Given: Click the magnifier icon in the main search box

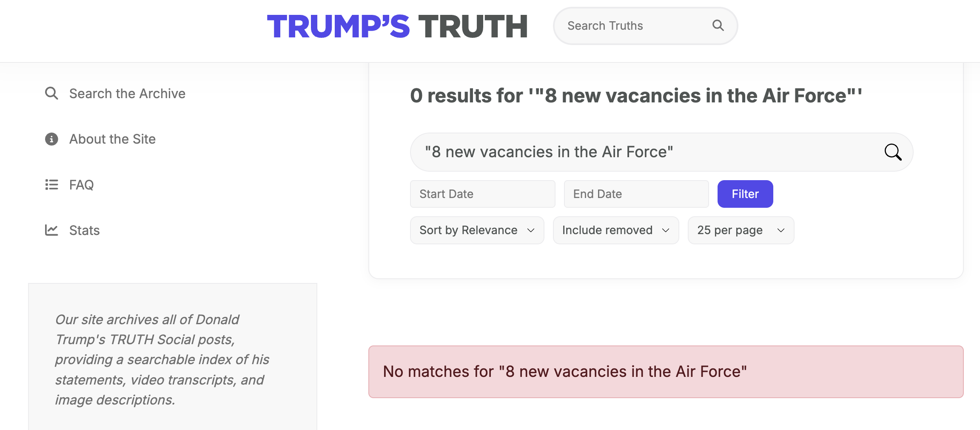Looking at the screenshot, I should click(893, 152).
